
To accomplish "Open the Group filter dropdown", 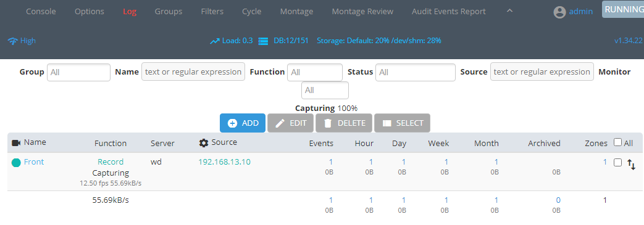I will click(79, 72).
